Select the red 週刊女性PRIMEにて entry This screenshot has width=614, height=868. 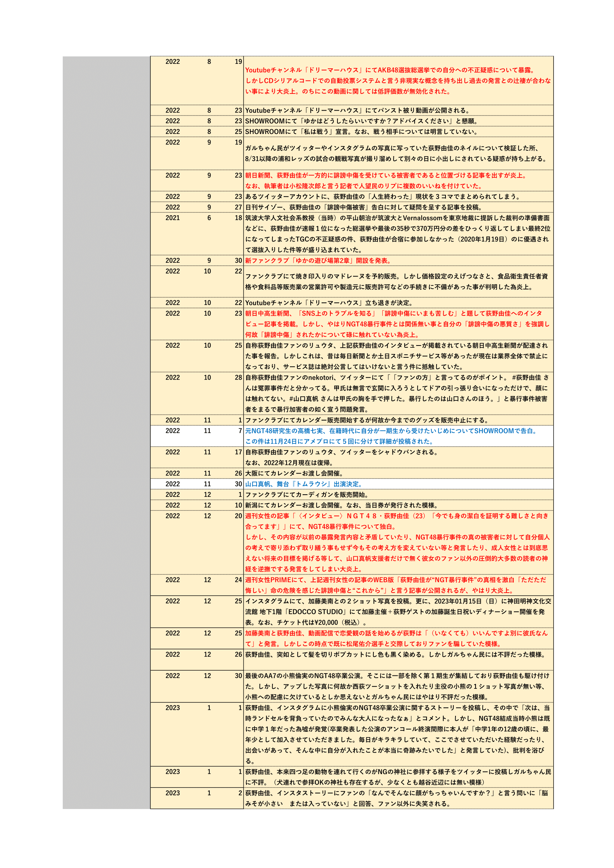coord(398,585)
